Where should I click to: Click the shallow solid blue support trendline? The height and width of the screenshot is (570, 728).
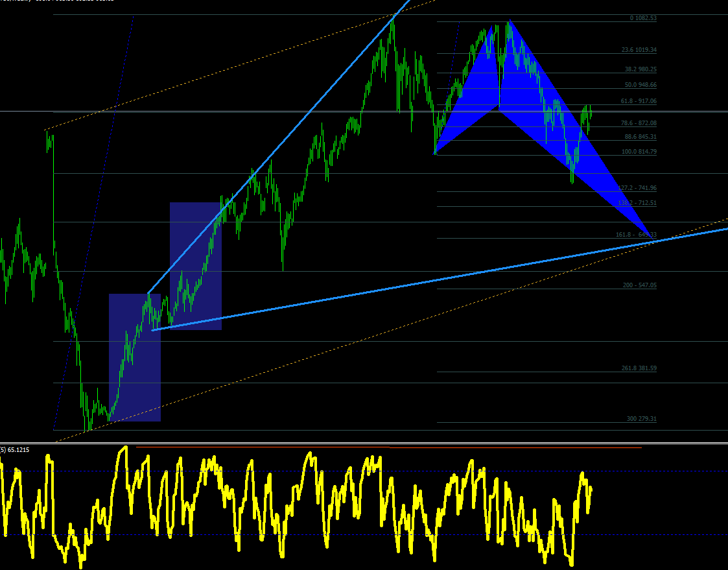[440, 279]
